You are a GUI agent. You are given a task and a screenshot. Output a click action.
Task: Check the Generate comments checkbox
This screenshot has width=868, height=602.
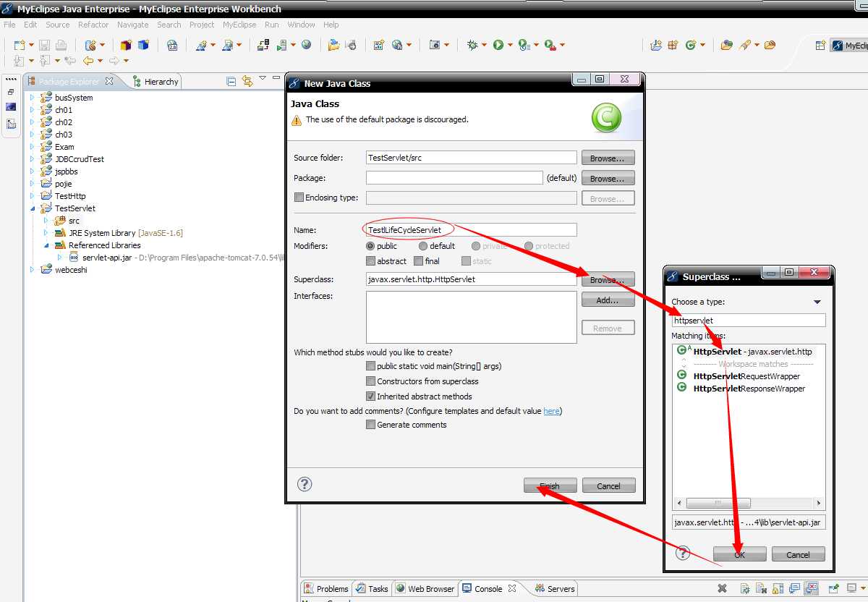[x=371, y=425]
